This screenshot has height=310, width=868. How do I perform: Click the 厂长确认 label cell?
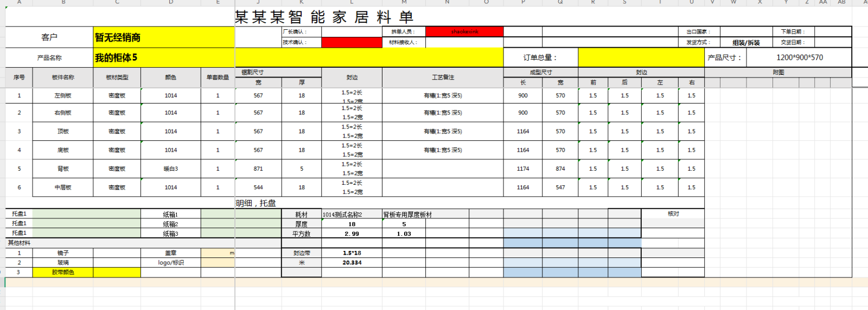(302, 32)
